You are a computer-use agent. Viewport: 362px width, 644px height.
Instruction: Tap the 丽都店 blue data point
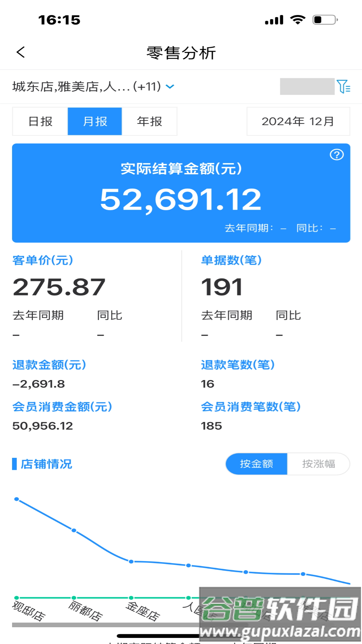74,530
